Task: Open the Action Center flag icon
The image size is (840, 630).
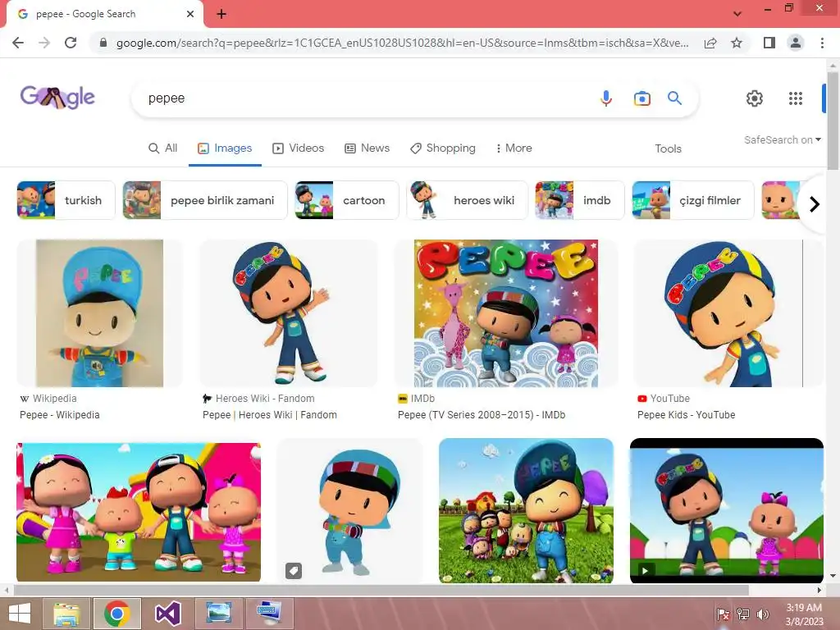Action: point(723,614)
